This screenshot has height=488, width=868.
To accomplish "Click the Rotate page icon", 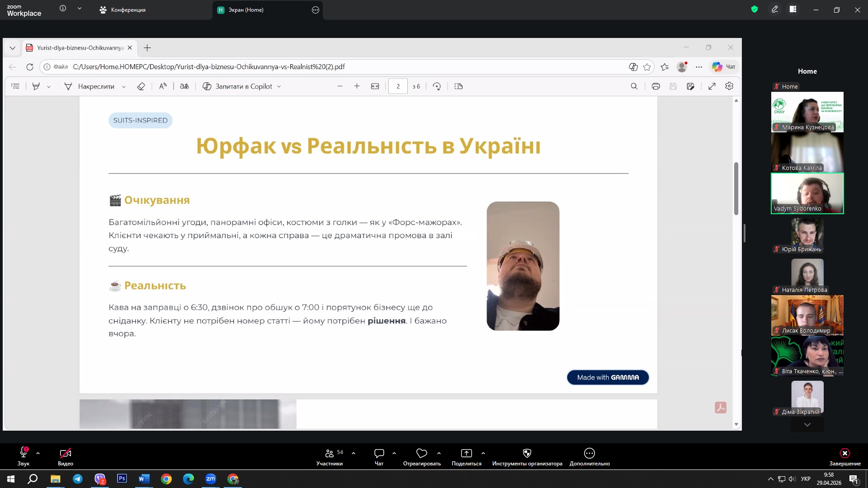I will (437, 86).
